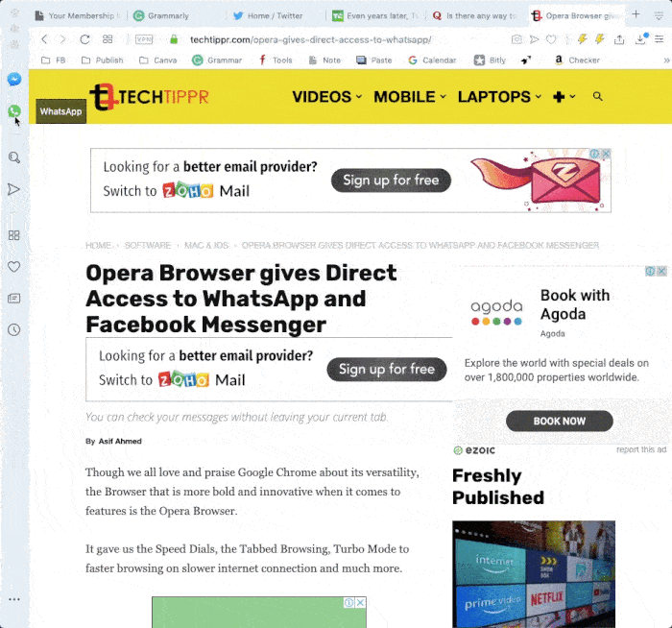Go back to the previous page

click(x=44, y=39)
